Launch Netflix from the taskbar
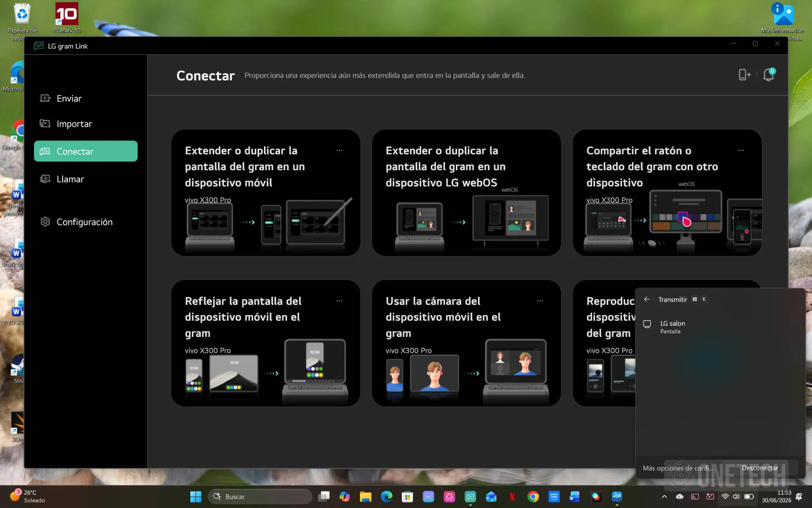The image size is (812, 508). pyautogui.click(x=512, y=497)
